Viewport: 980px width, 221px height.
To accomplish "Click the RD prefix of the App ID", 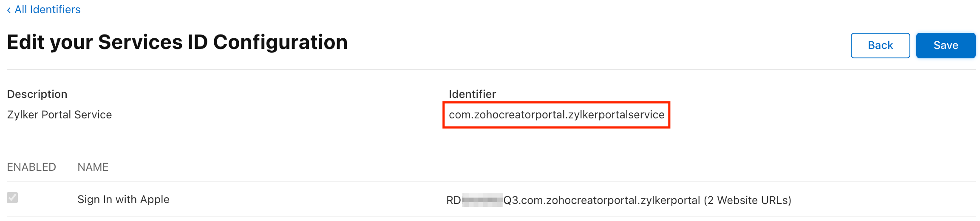I will (453, 200).
